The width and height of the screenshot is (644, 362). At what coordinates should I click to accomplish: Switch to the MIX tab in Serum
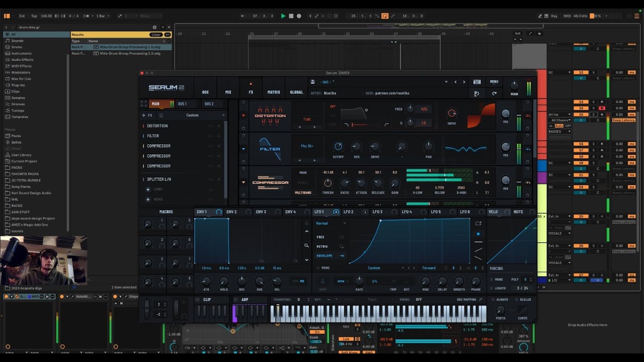[228, 92]
